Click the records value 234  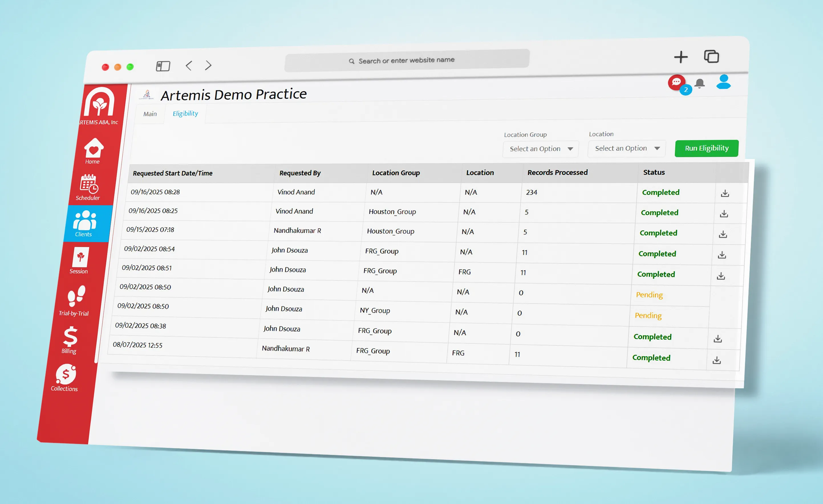pyautogui.click(x=531, y=192)
